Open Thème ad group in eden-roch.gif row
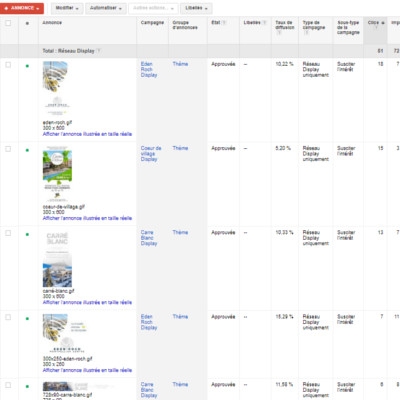 [180, 64]
